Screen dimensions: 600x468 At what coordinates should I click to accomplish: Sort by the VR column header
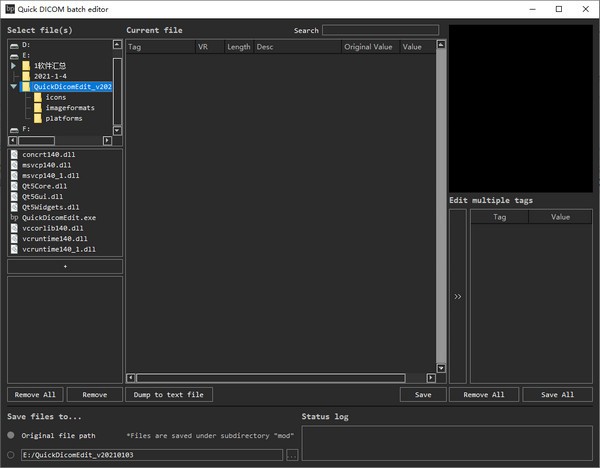(208, 47)
